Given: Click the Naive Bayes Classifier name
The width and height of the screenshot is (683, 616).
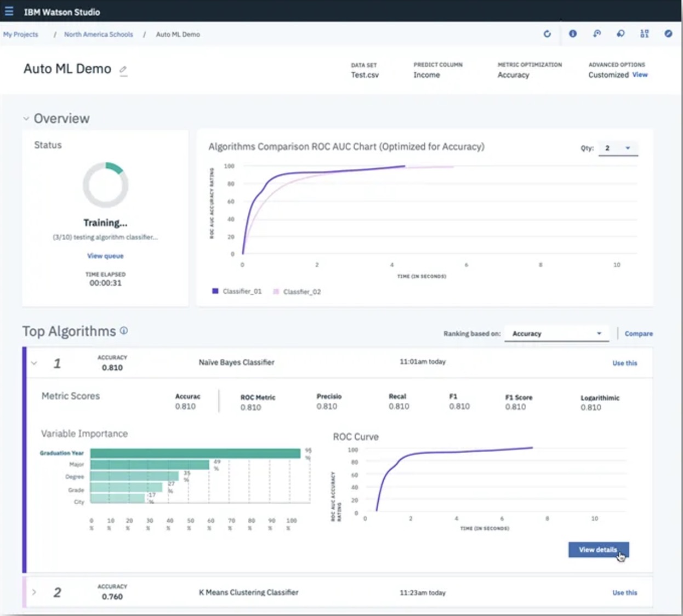Looking at the screenshot, I should (236, 362).
